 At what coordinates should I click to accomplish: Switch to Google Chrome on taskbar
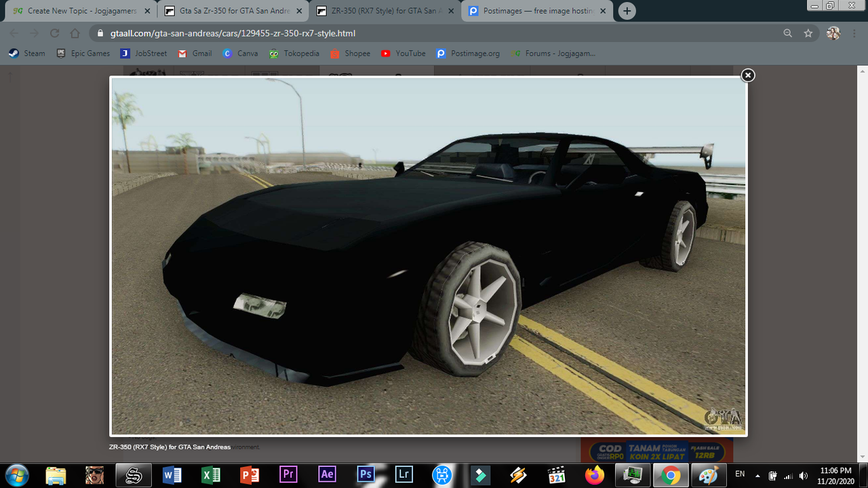coord(671,475)
